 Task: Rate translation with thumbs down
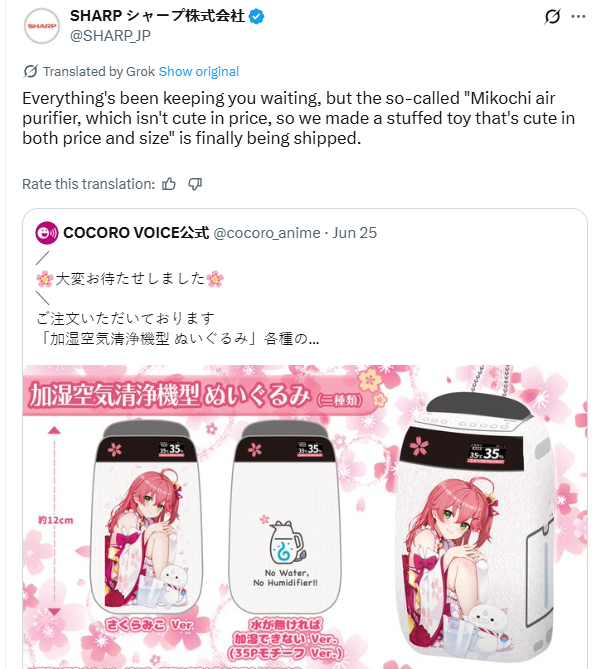(x=195, y=184)
